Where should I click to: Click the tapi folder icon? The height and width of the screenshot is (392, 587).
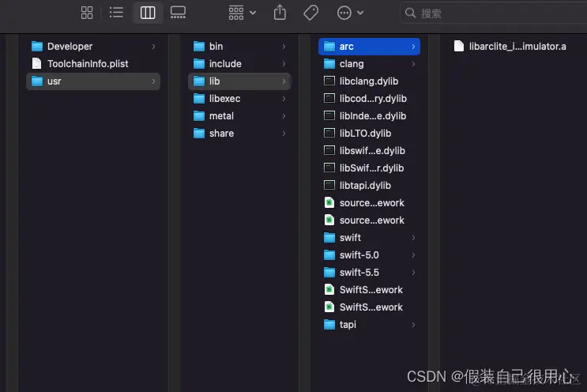coord(329,324)
